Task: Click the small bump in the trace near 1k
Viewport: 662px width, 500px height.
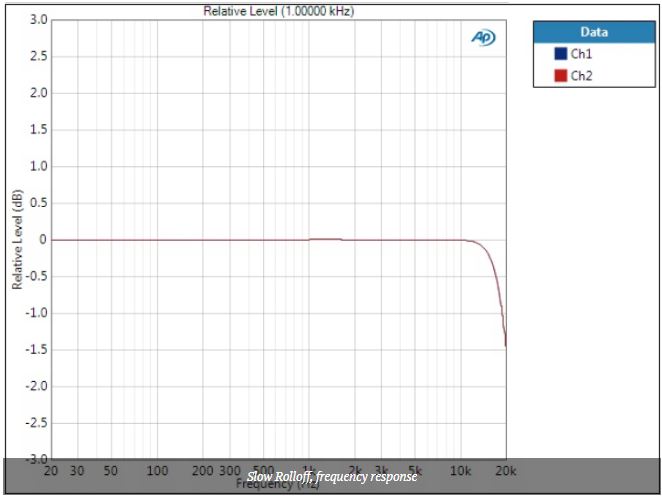Action: [324, 239]
